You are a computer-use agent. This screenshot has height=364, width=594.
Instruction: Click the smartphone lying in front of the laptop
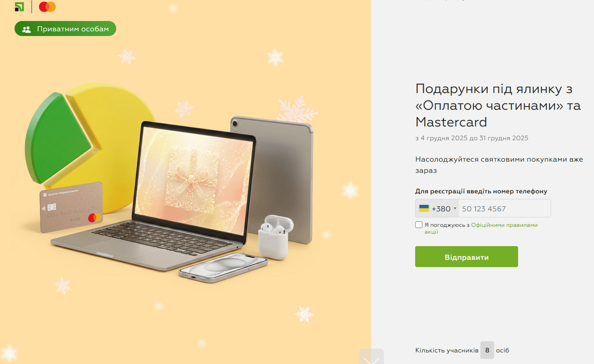pos(223,268)
